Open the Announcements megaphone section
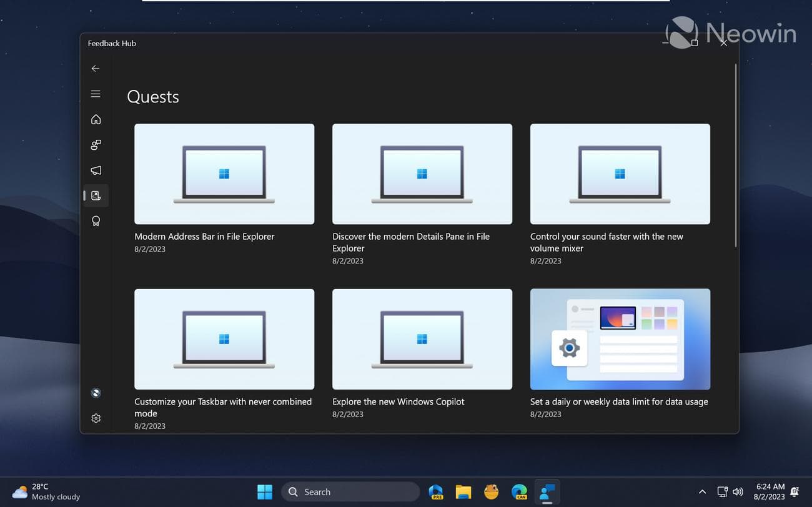This screenshot has height=507, width=812. click(x=96, y=170)
